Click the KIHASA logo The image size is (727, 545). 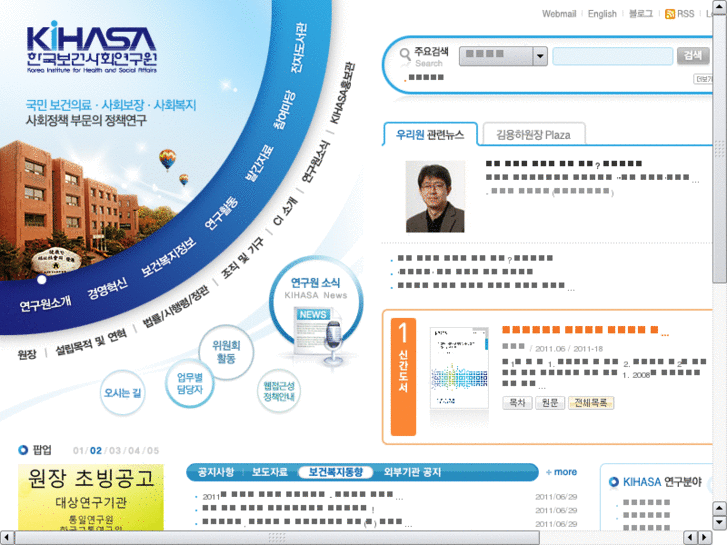pyautogui.click(x=91, y=47)
